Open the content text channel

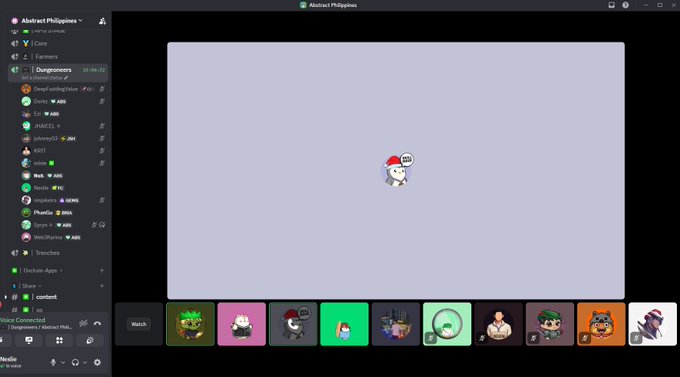[x=58, y=297]
